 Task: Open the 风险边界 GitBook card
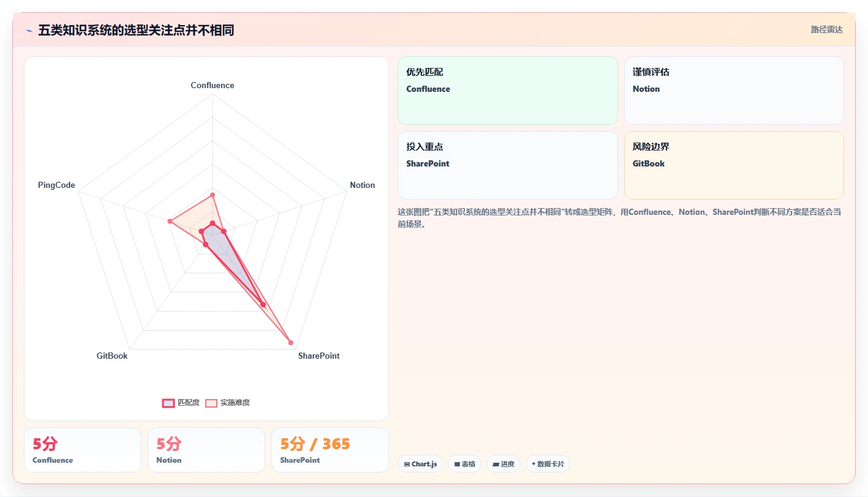(x=734, y=165)
